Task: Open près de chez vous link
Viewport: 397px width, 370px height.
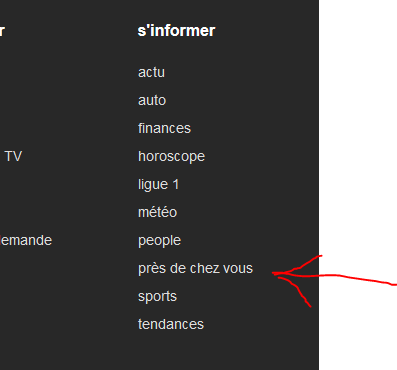Action: pos(195,268)
